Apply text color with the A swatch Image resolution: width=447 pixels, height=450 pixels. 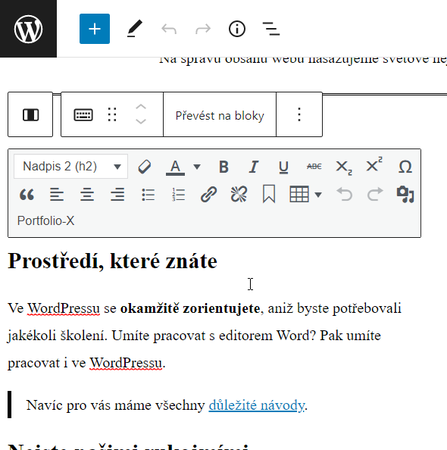click(x=175, y=166)
